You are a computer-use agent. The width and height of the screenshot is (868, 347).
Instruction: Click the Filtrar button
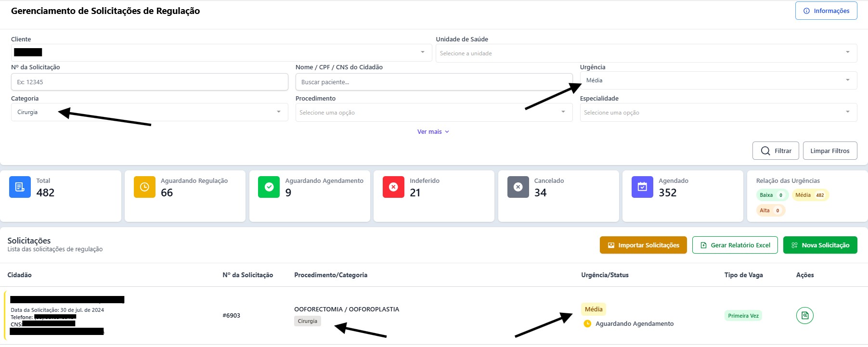[x=776, y=151]
